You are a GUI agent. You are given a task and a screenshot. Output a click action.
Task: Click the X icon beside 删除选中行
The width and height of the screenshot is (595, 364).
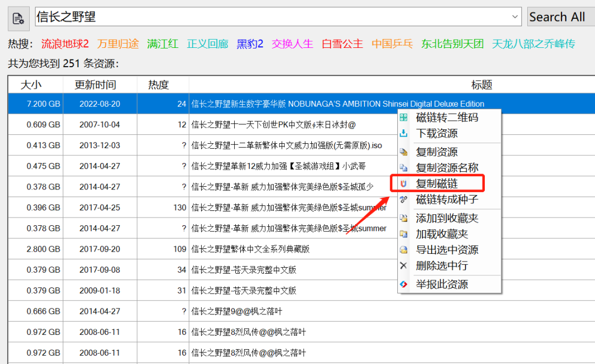(403, 265)
